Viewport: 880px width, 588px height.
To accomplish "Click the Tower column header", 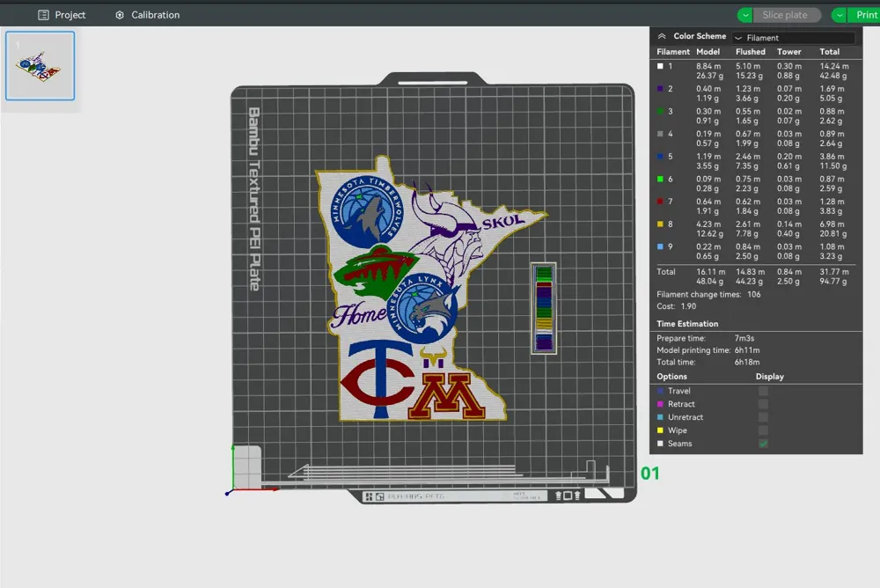I will [788, 52].
